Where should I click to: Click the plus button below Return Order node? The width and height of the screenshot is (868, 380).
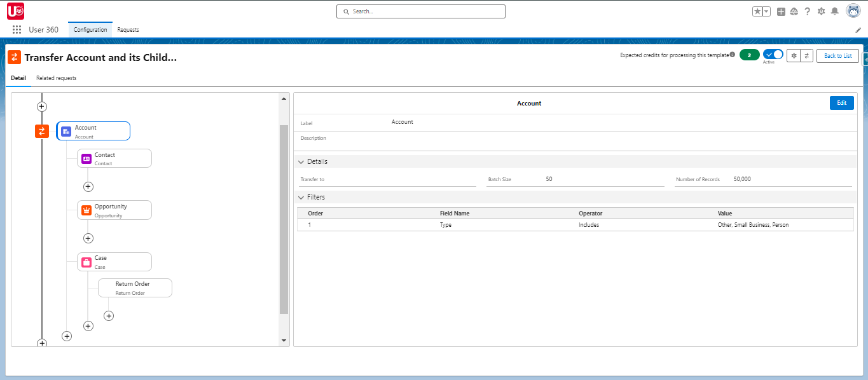(109, 316)
